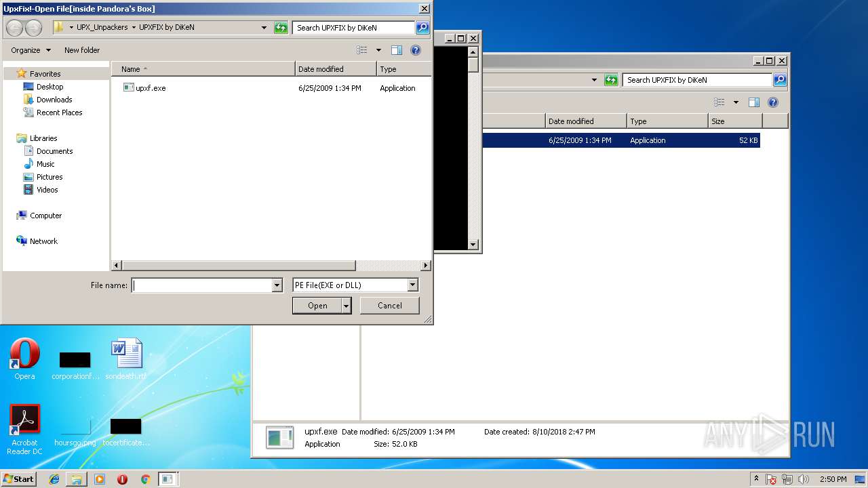This screenshot has height=488, width=868.
Task: Open the Open button's split arrow
Action: click(x=347, y=306)
